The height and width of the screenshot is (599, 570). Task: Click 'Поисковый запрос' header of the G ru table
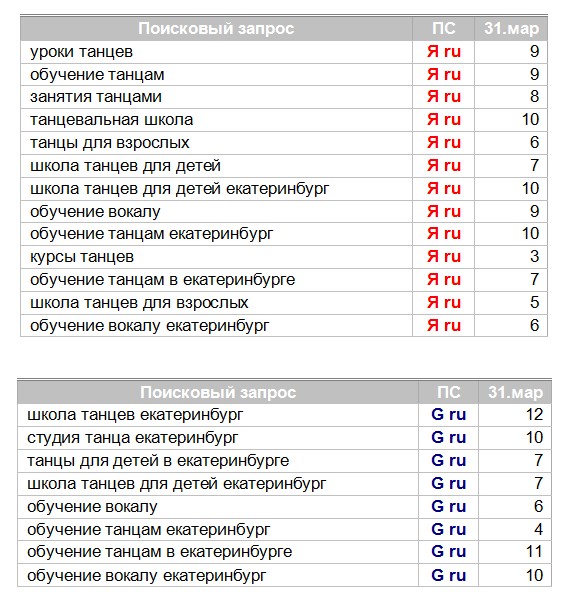218,392
